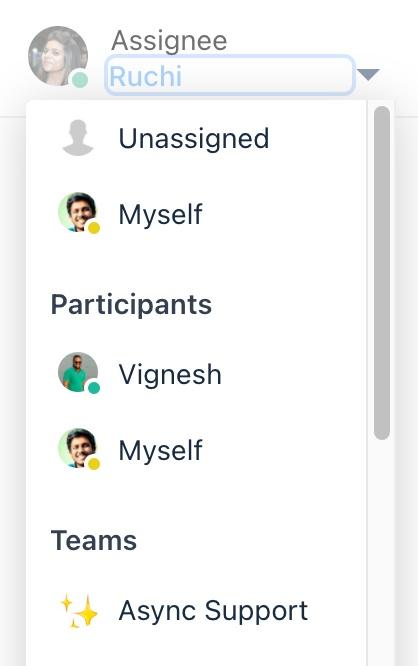
Task: Click into the Ruchi assignee search field
Action: point(229,75)
